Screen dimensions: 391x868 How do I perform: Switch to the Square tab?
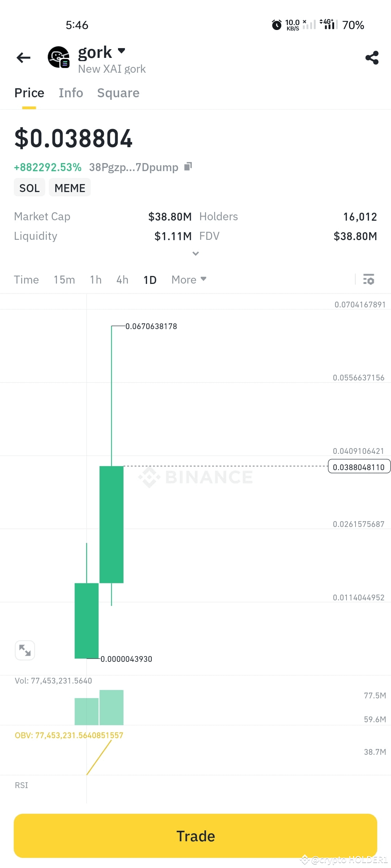118,93
